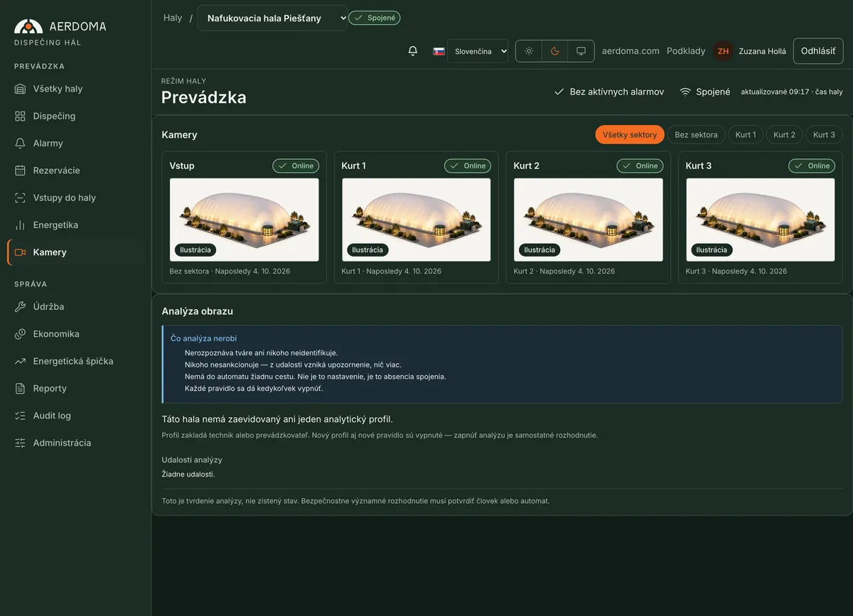Click the 'Čo analýza nerobí' heading
The width and height of the screenshot is (853, 616).
pyautogui.click(x=204, y=339)
